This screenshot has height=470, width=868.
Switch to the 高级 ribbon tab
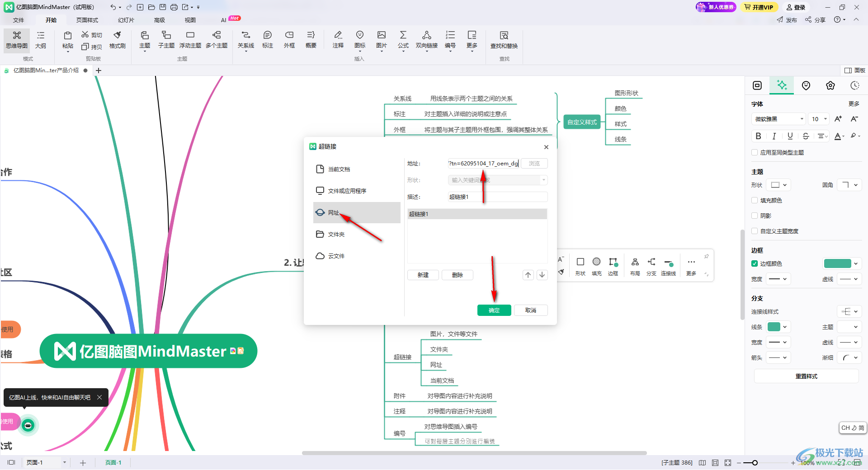pos(160,20)
